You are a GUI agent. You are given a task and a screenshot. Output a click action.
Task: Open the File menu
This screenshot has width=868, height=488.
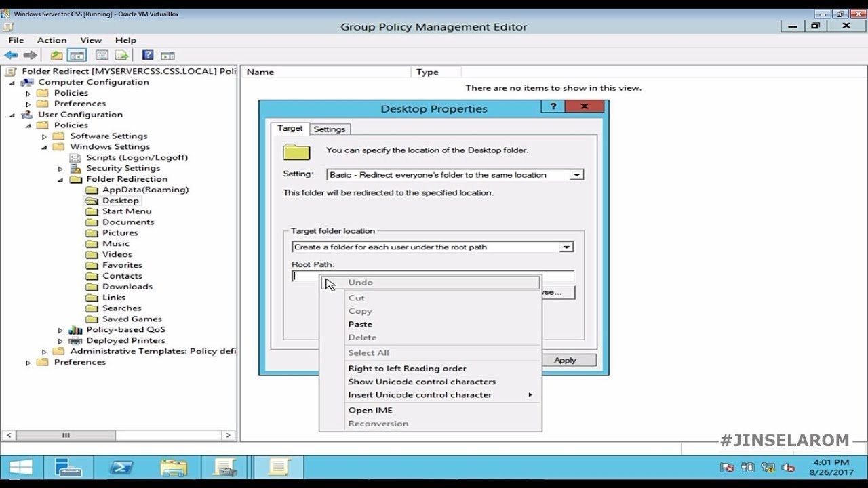coord(16,40)
